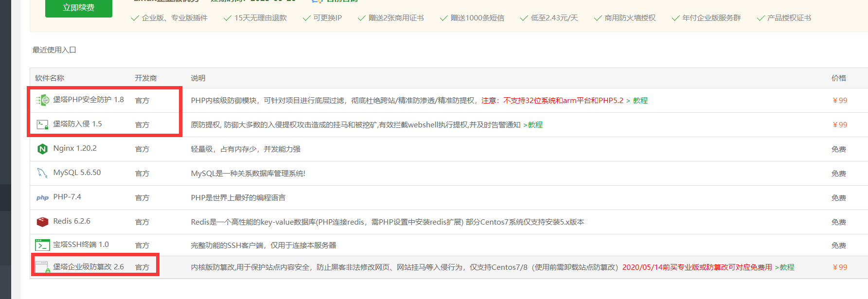Open 堡塔防入侵 1.5 entry
This screenshot has width=868, height=299.
(x=78, y=124)
